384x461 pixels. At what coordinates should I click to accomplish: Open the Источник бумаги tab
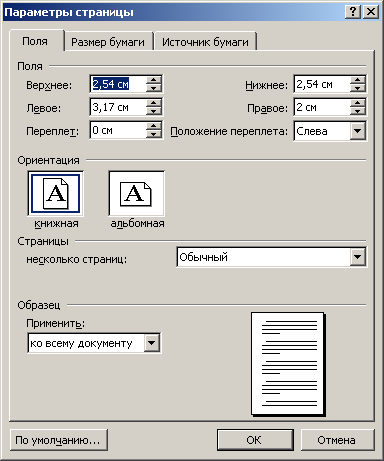(205, 42)
